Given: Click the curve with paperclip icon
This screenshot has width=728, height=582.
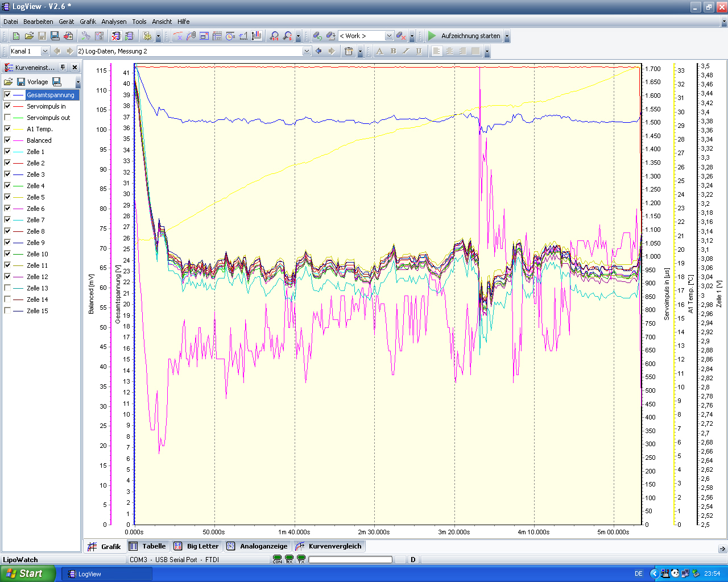Looking at the screenshot, I should (191, 36).
